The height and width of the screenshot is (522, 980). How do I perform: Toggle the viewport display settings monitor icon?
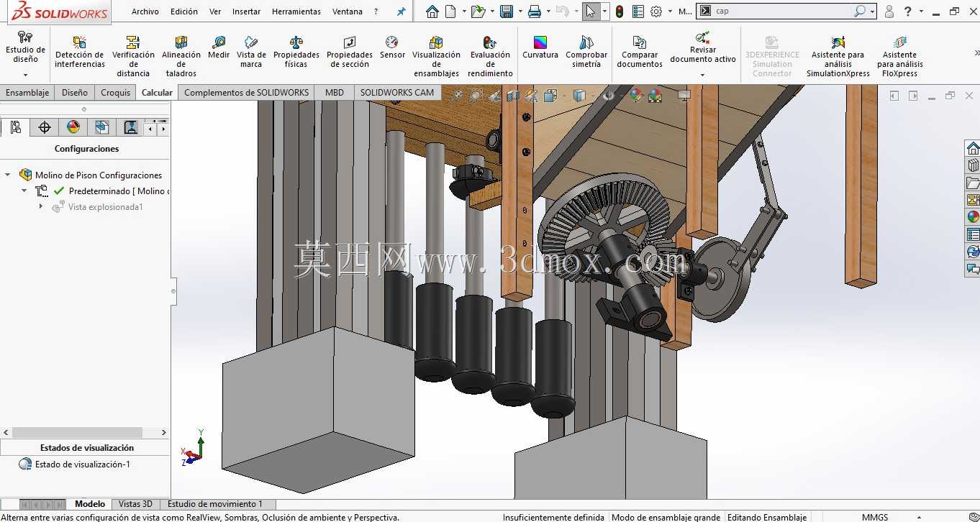684,95
